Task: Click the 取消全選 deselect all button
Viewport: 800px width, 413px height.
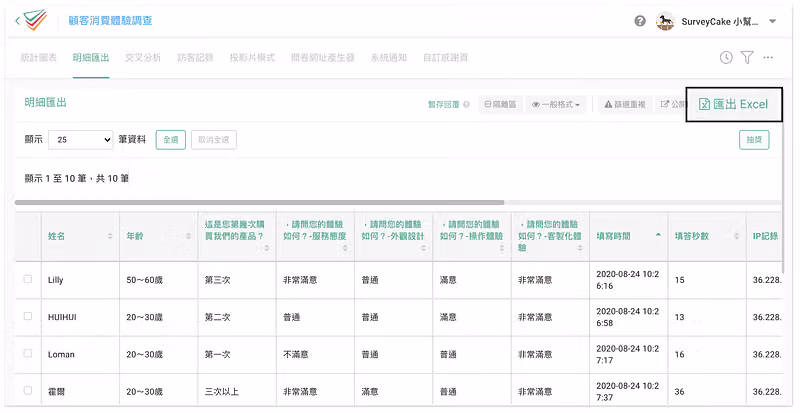Action: point(214,139)
